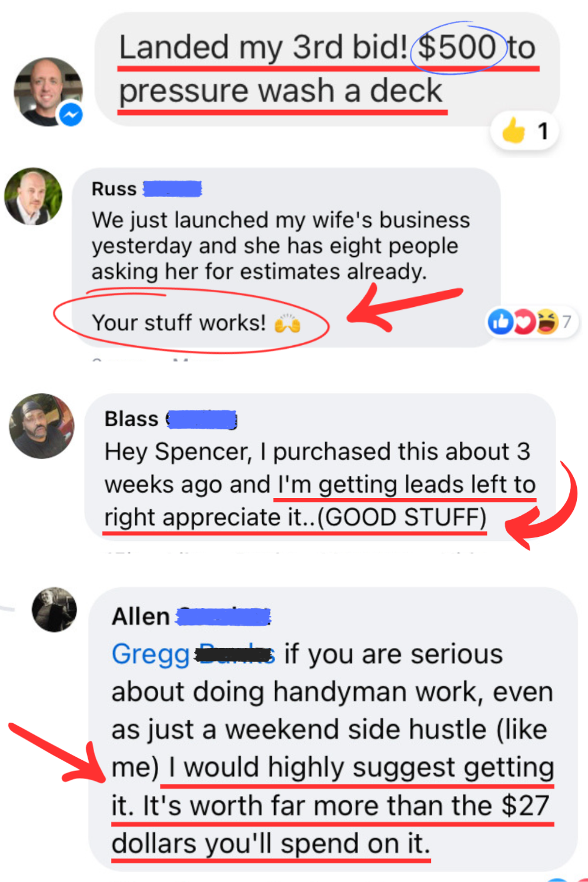Click the 'Landed my 3rd bid' message bubble
The width and height of the screenshot is (588, 882).
[x=328, y=69]
